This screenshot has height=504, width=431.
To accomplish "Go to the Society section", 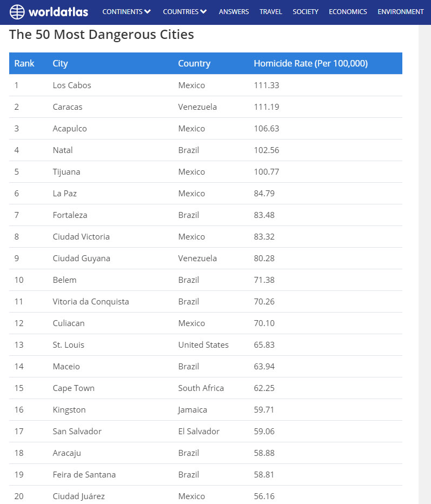I will tap(306, 12).
